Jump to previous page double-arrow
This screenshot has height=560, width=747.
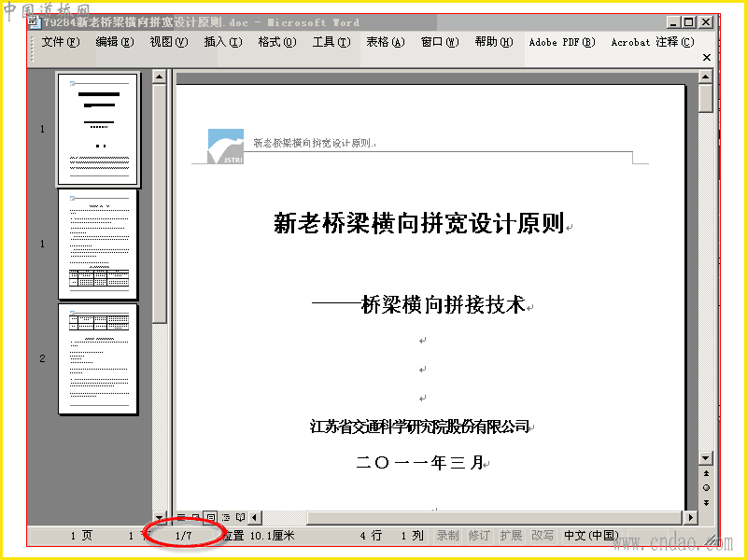[706, 473]
